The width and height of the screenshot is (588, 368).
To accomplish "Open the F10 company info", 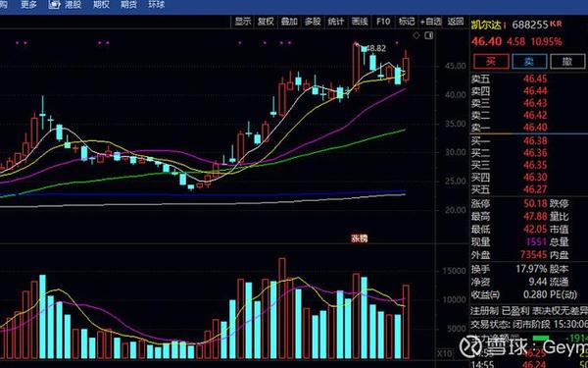I will (383, 22).
